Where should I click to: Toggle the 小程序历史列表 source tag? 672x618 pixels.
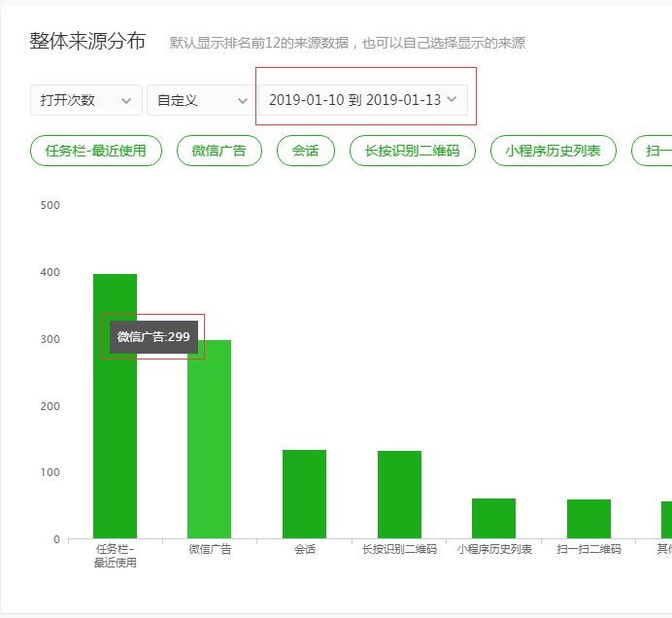click(553, 151)
